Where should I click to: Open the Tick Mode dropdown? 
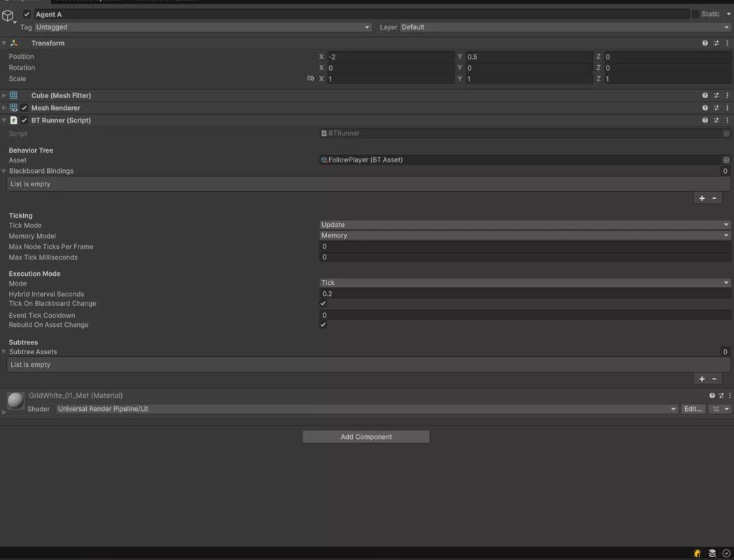coord(525,225)
